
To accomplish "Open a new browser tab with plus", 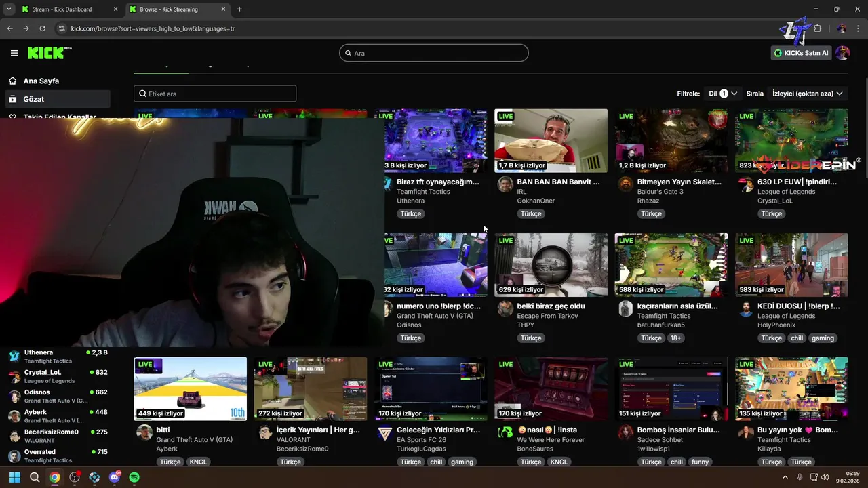I will click(239, 9).
